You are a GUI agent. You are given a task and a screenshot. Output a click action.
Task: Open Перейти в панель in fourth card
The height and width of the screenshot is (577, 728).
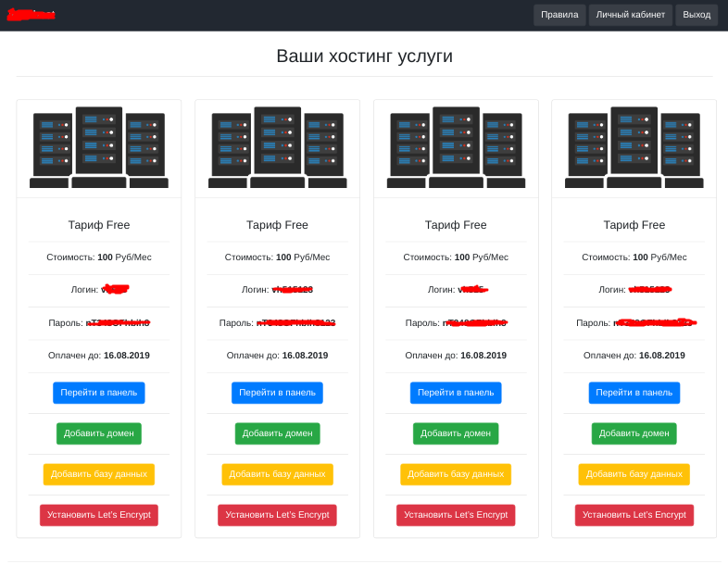[634, 393]
